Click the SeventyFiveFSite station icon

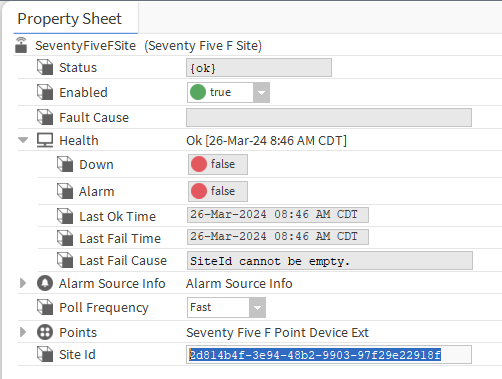point(21,45)
